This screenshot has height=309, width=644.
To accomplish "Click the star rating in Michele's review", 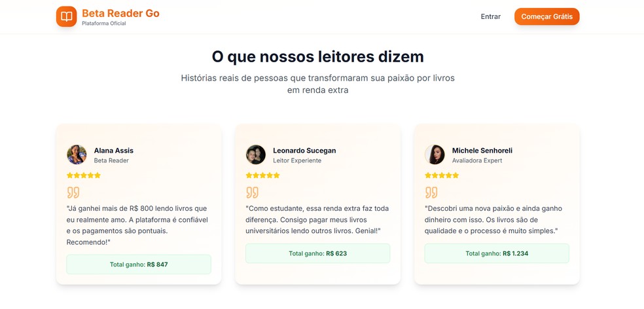I will tap(442, 175).
